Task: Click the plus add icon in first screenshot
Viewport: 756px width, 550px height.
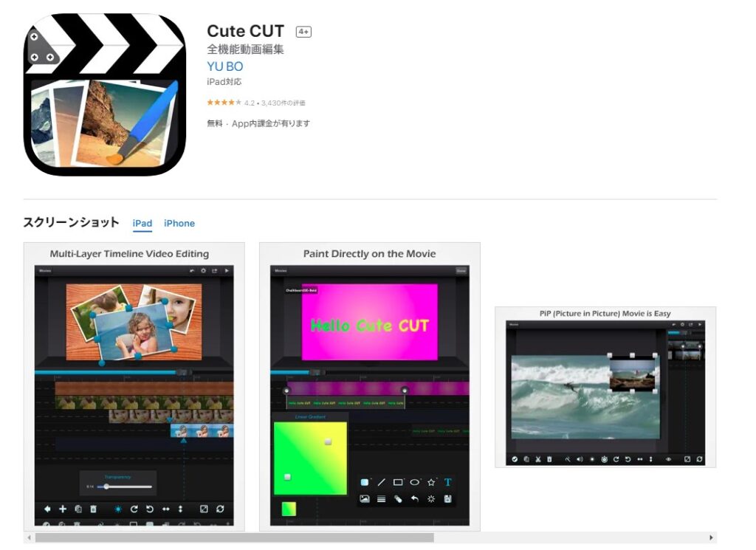Action: (63, 509)
